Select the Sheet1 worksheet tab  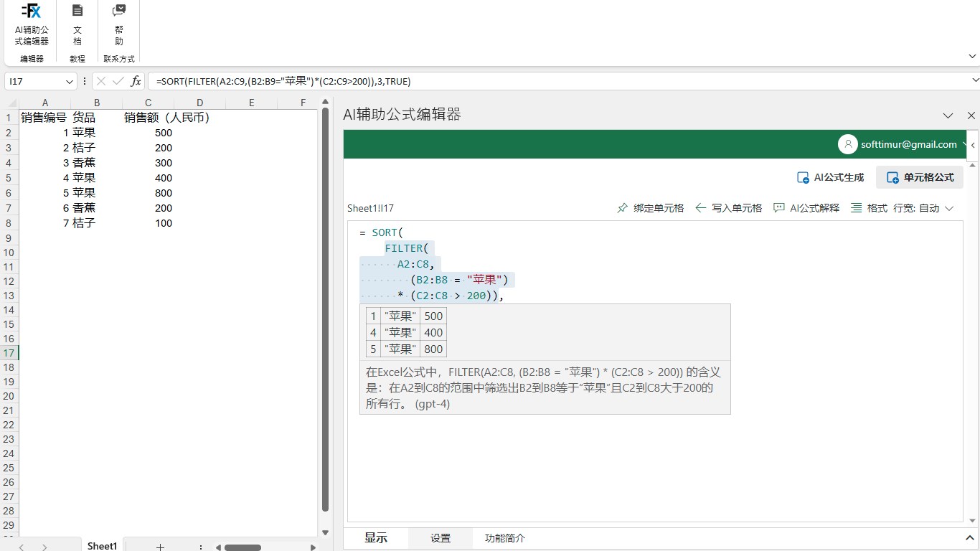102,546
